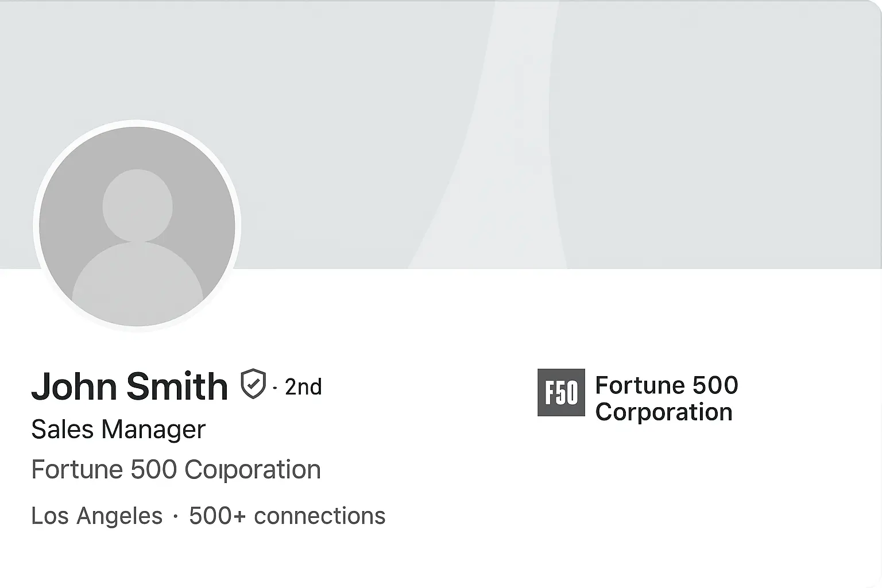
Task: Click the light curved stripe on banner
Action: coord(505,144)
